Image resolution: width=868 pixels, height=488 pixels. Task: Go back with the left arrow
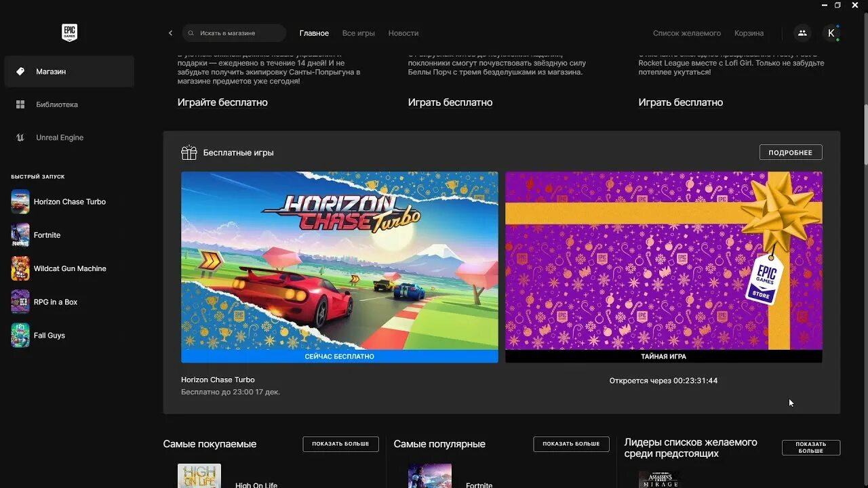tap(170, 33)
